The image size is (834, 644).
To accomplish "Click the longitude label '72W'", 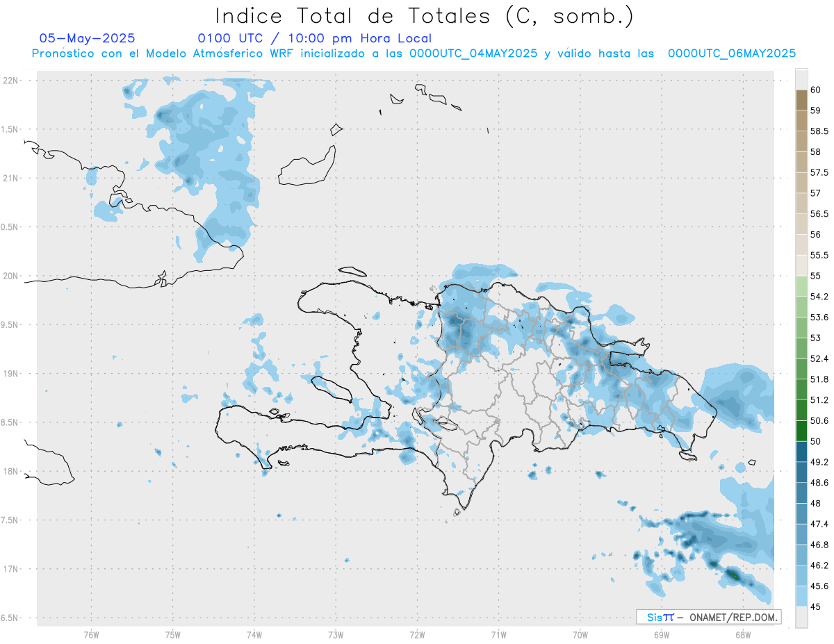I will tap(417, 635).
